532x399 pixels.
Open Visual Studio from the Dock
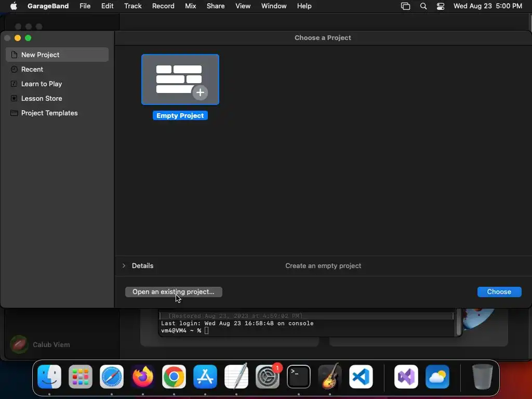(406, 377)
